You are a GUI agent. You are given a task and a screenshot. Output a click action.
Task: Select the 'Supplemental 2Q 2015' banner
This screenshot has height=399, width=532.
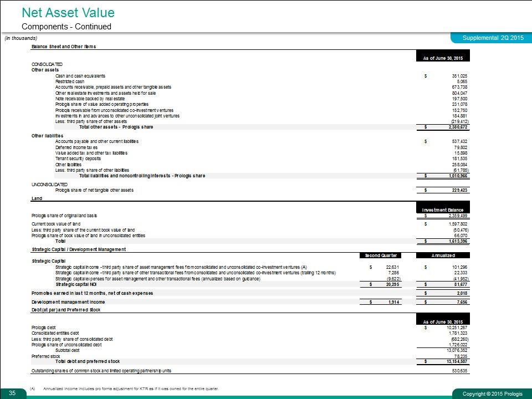493,38
